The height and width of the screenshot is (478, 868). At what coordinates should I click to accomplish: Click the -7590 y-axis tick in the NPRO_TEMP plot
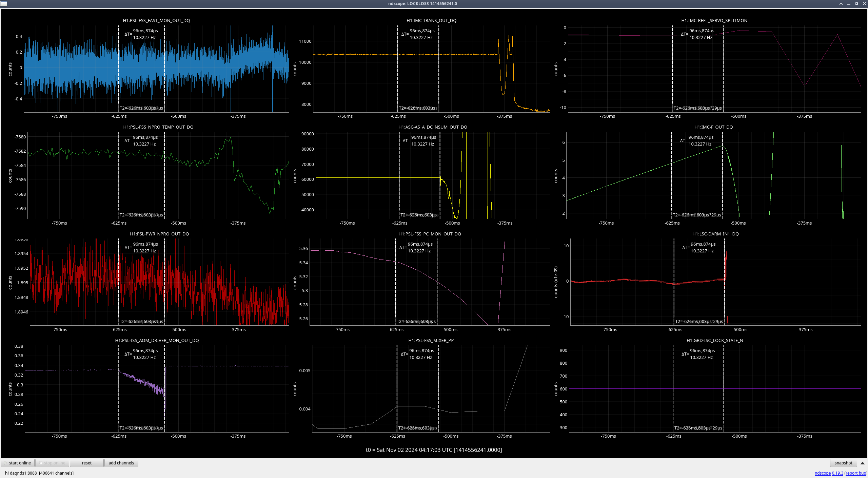(20, 208)
